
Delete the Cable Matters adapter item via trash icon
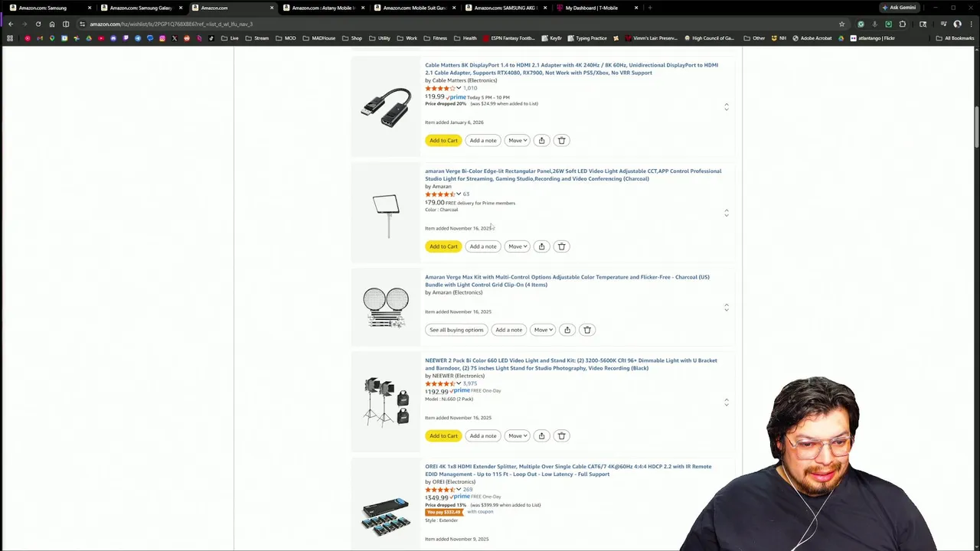tap(561, 140)
